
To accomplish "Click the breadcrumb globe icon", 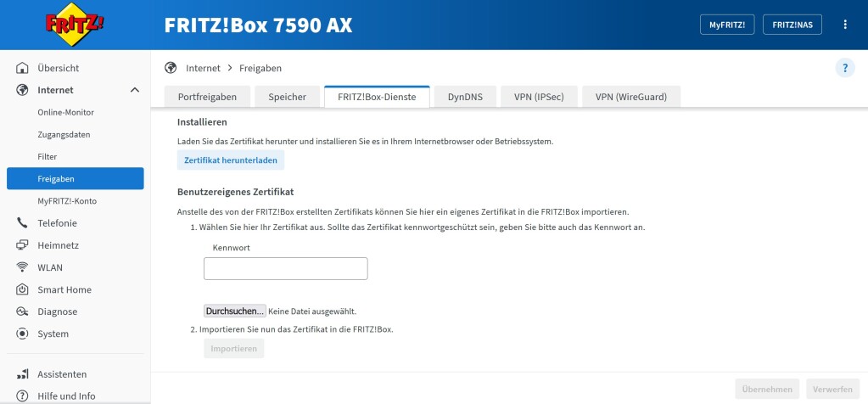I will tap(171, 68).
